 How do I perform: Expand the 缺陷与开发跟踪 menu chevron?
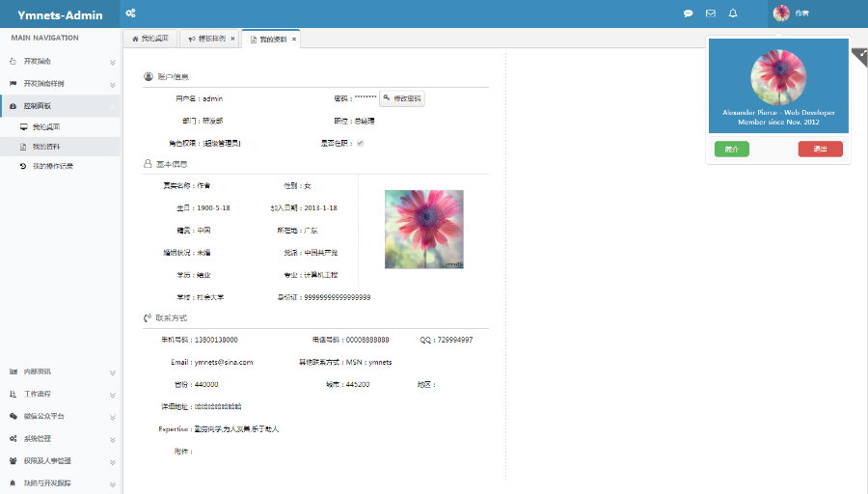113,484
